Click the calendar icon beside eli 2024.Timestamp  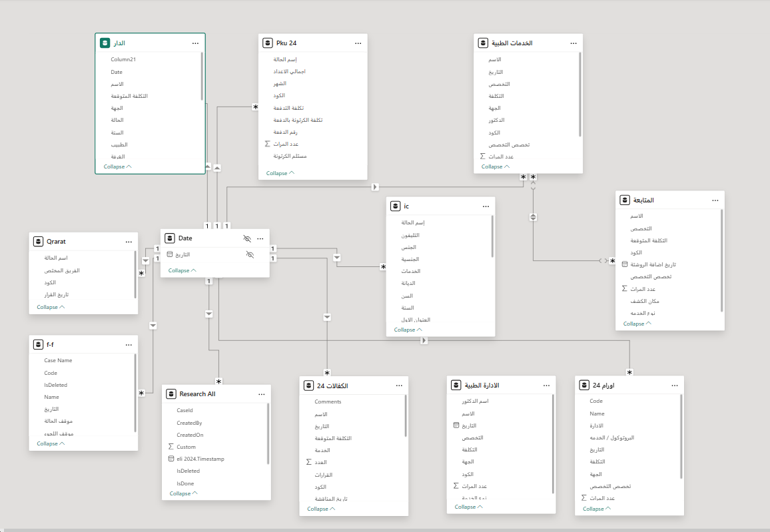[171, 459]
